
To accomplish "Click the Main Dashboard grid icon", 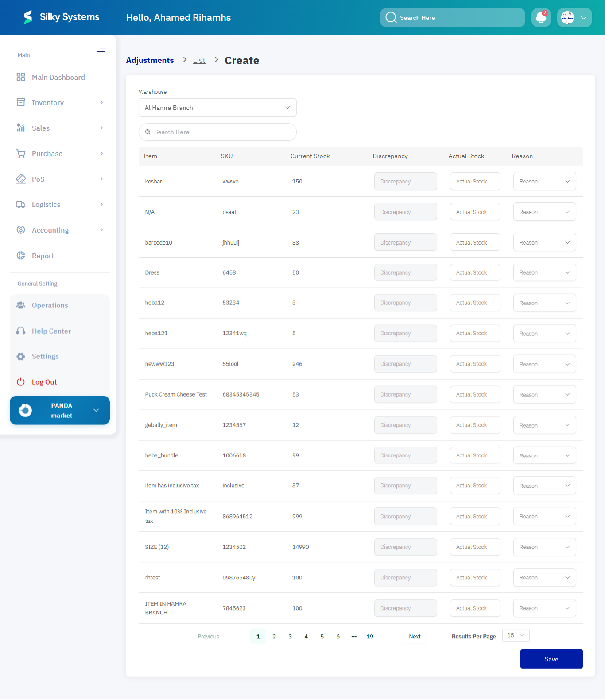I will (x=21, y=77).
